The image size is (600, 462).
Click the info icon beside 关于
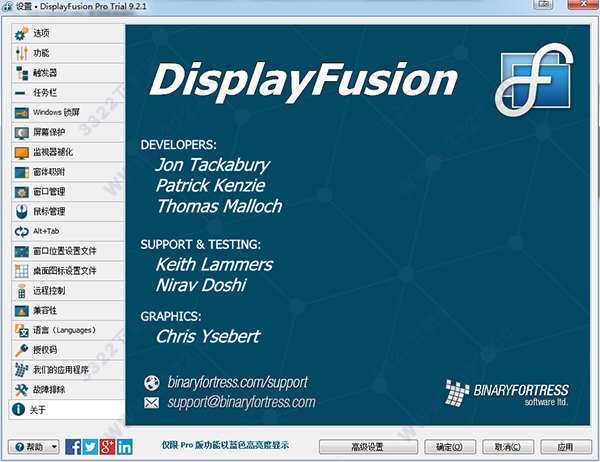point(18,410)
